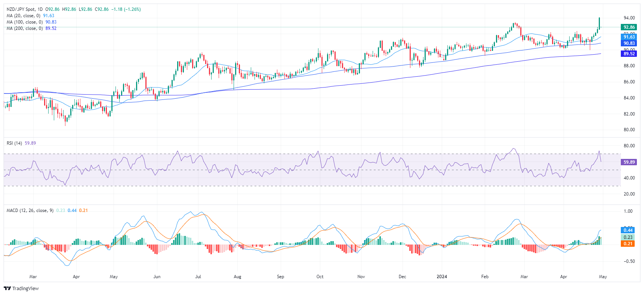The height and width of the screenshot is (295, 644).
Task: Open the MACD (12, 26, close, 9) label
Action: coord(30,211)
